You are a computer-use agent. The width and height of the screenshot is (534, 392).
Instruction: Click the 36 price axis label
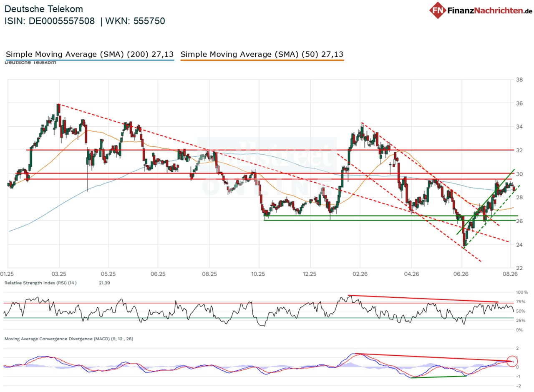(519, 103)
